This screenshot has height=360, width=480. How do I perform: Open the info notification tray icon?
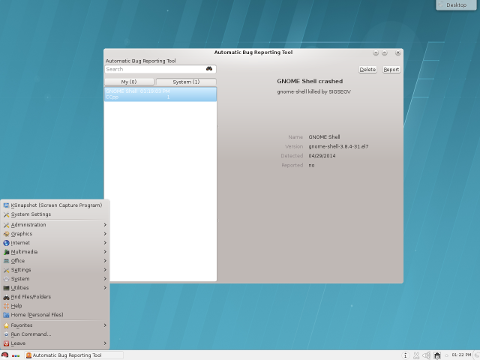click(x=405, y=355)
